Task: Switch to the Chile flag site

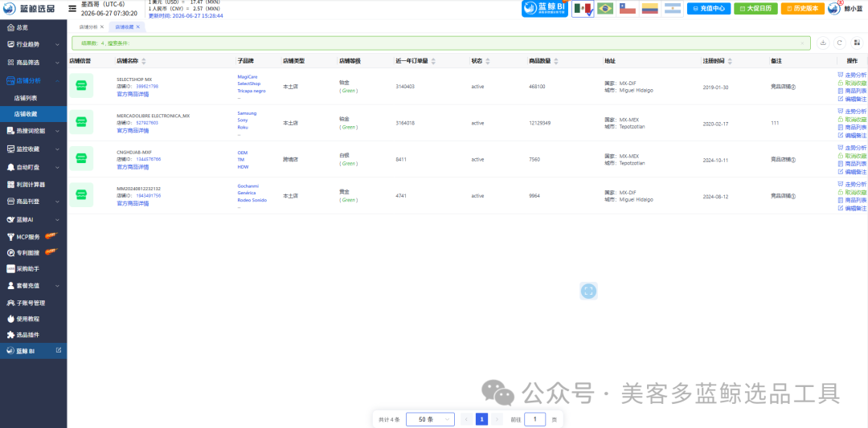Action: 627,8
